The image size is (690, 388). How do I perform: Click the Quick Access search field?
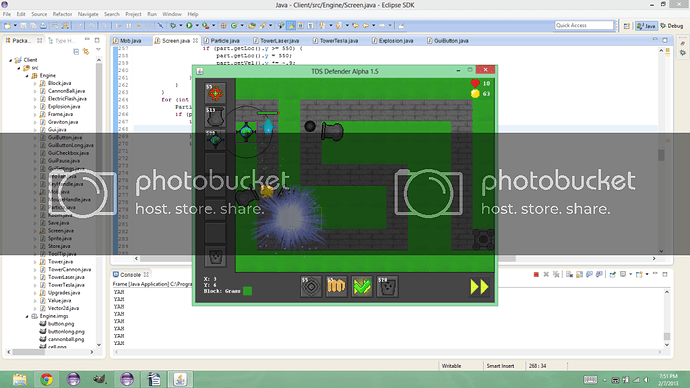pyautogui.click(x=584, y=26)
